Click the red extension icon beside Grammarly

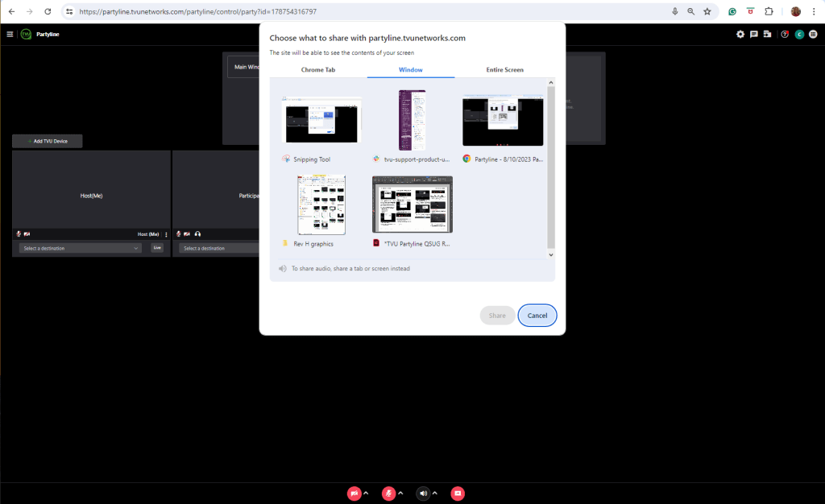click(750, 11)
